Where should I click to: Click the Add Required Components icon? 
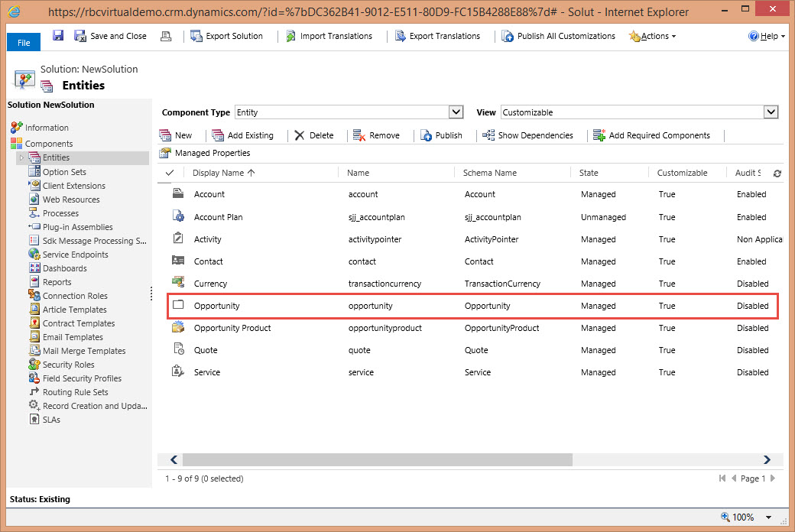pos(599,135)
